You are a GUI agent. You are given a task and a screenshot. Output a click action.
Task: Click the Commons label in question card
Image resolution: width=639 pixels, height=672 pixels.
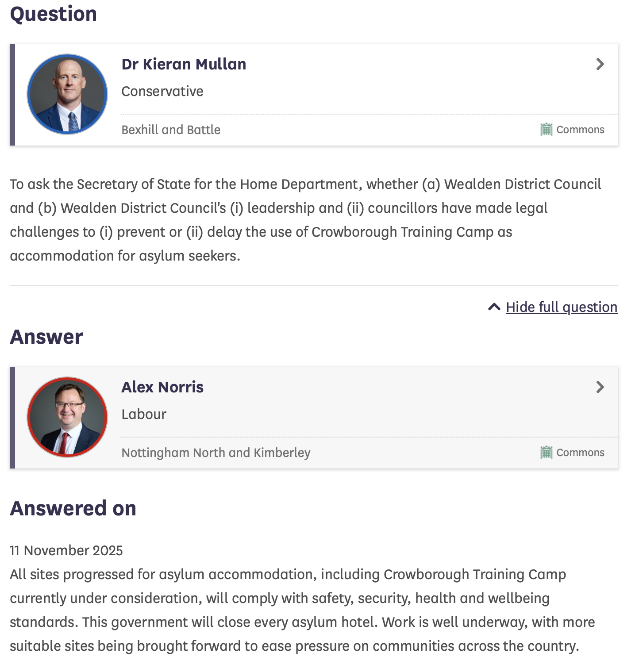(580, 130)
